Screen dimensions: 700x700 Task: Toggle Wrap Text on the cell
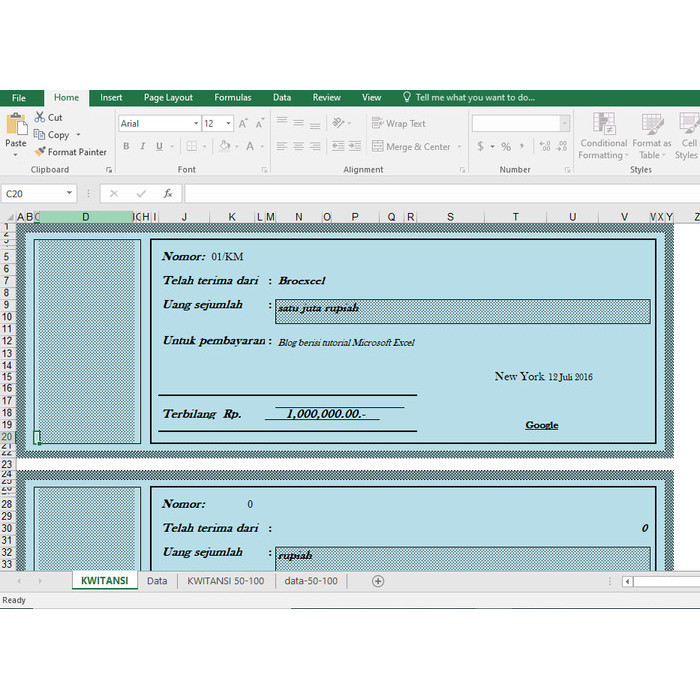pyautogui.click(x=399, y=123)
